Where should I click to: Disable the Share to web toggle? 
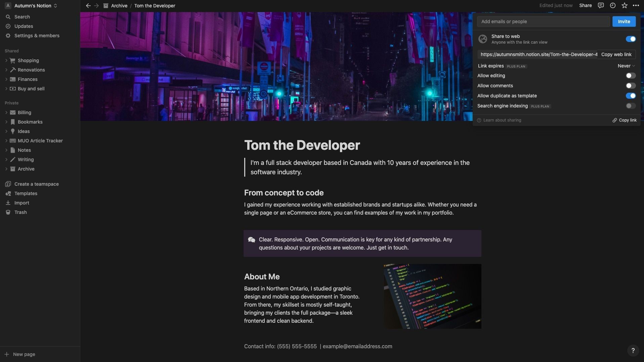(x=631, y=39)
